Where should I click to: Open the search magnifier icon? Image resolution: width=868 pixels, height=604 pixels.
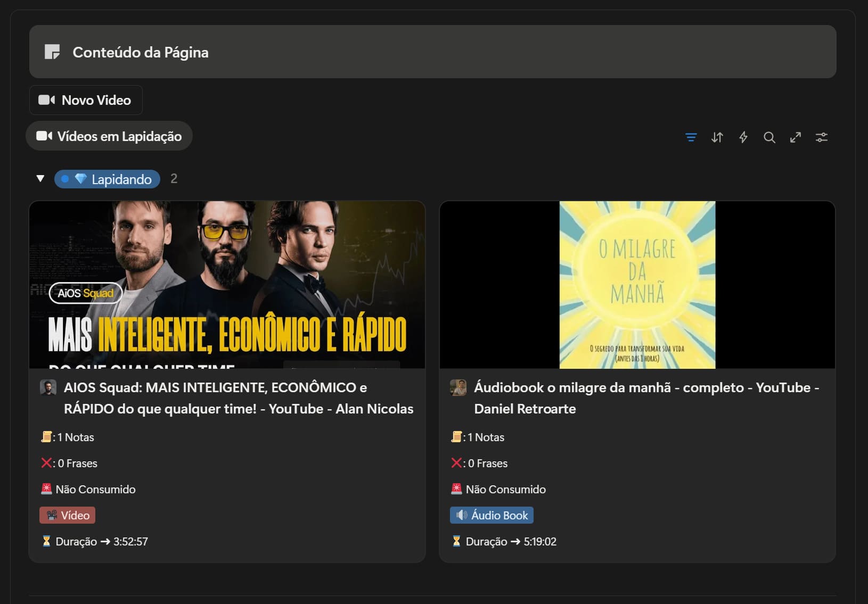pos(769,137)
